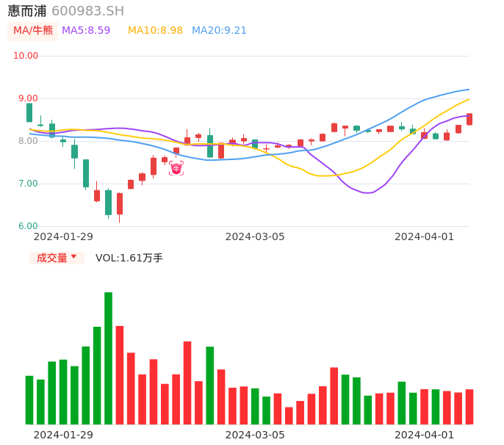Click the 2024-01-29 date label under price chart

pyautogui.click(x=63, y=236)
